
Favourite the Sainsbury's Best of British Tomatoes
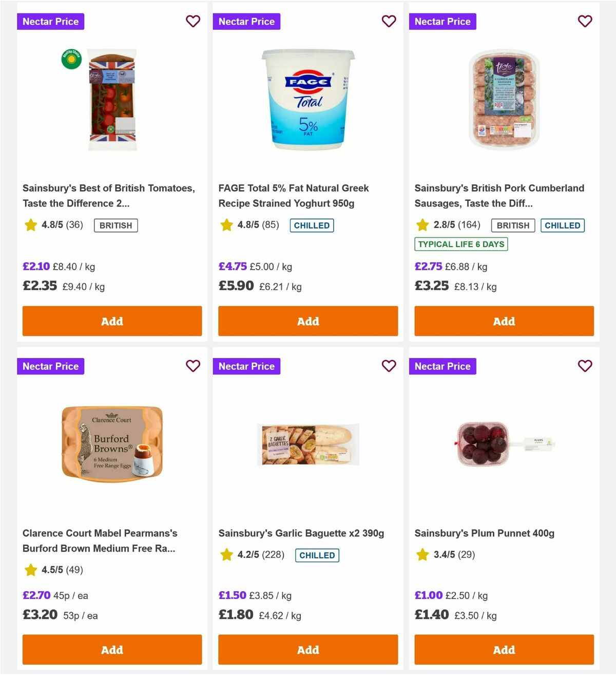click(193, 22)
